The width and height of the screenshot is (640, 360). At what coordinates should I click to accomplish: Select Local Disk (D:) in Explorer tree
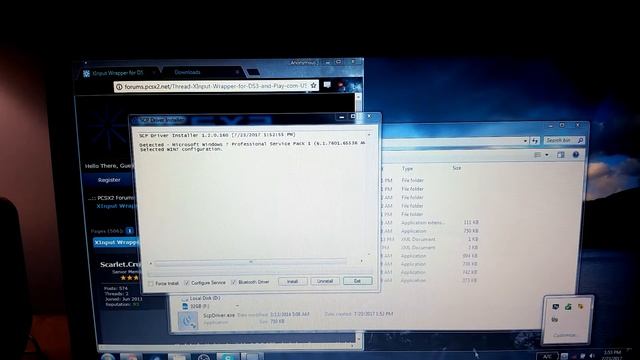tap(201, 298)
